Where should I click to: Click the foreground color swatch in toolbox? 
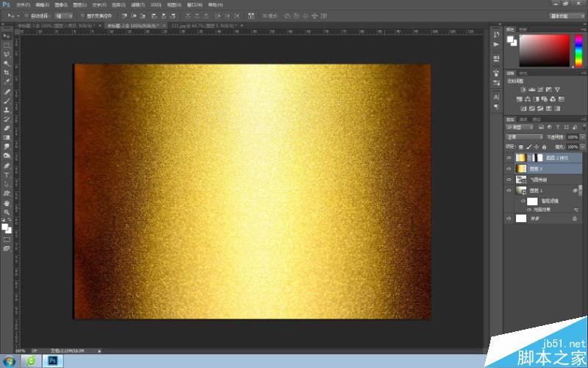[x=4, y=227]
